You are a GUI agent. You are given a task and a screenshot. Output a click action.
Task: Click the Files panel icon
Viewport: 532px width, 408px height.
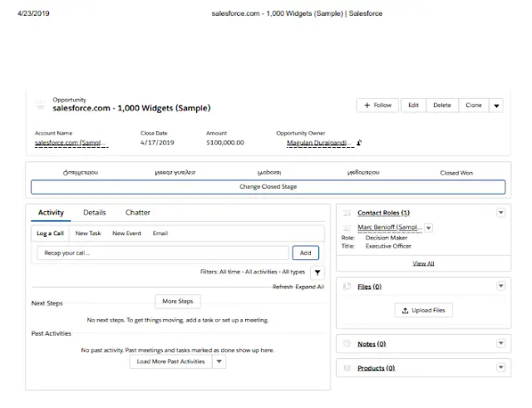click(347, 287)
